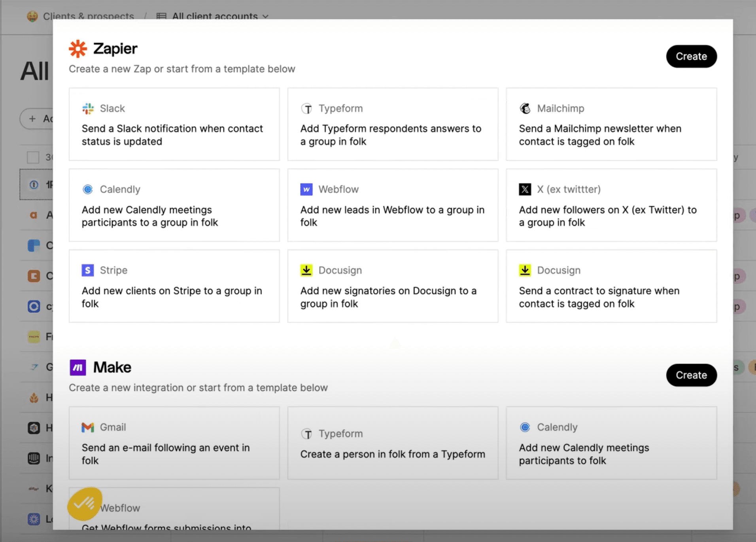Click the Docusign icon on the contract card
Viewport: 756px width, 542px height.
[525, 270]
